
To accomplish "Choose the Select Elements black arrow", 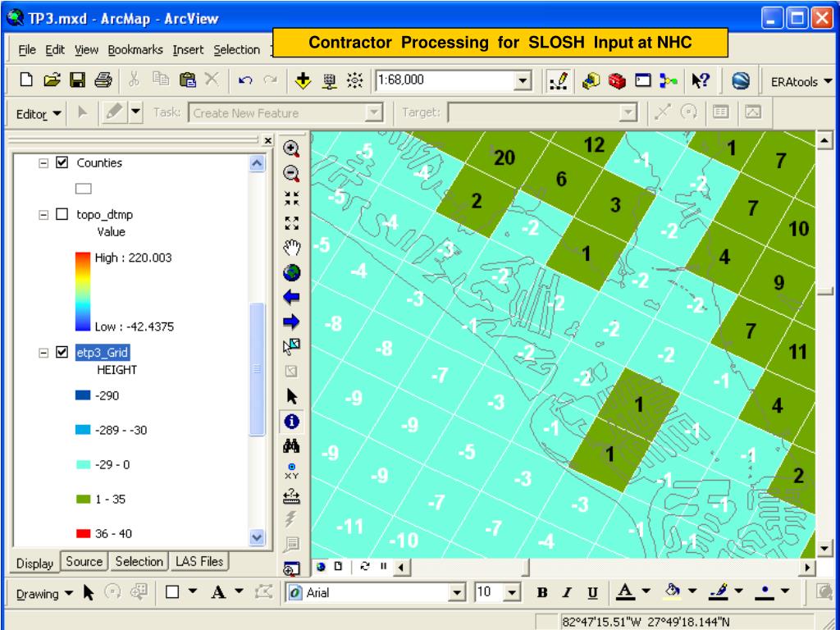I will [x=291, y=396].
